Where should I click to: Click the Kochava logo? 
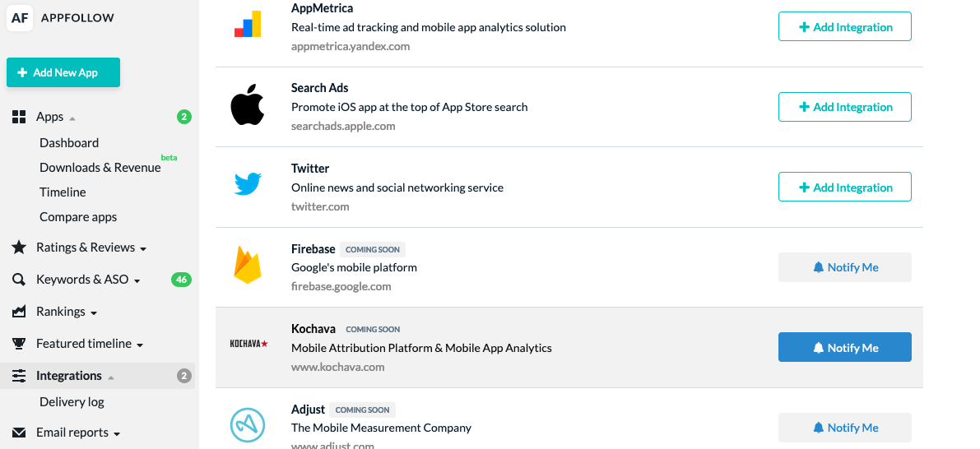point(248,344)
